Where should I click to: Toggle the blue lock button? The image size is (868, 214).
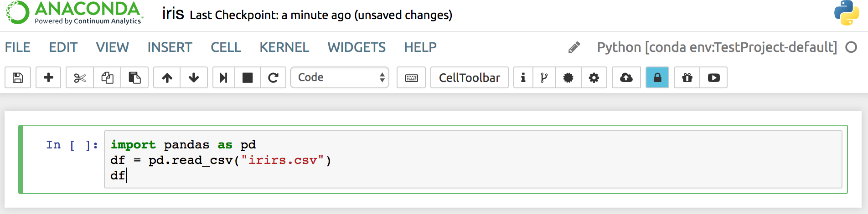coord(657,77)
